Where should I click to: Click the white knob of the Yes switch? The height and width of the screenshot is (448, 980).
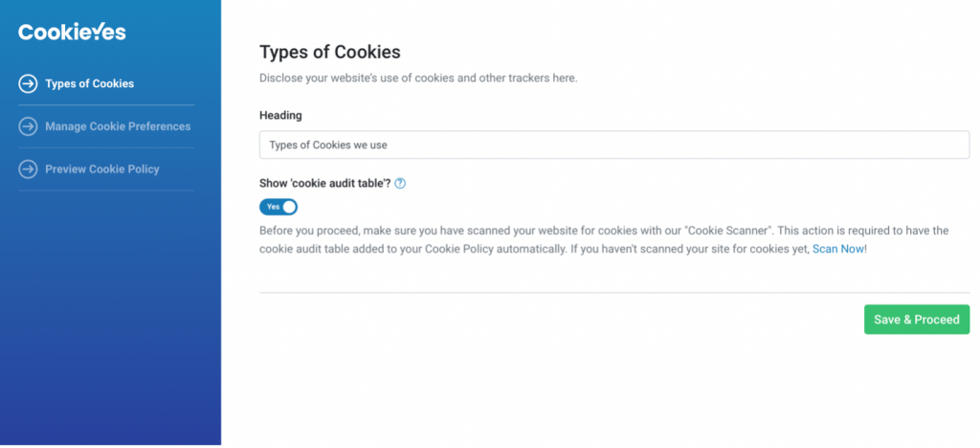point(289,207)
